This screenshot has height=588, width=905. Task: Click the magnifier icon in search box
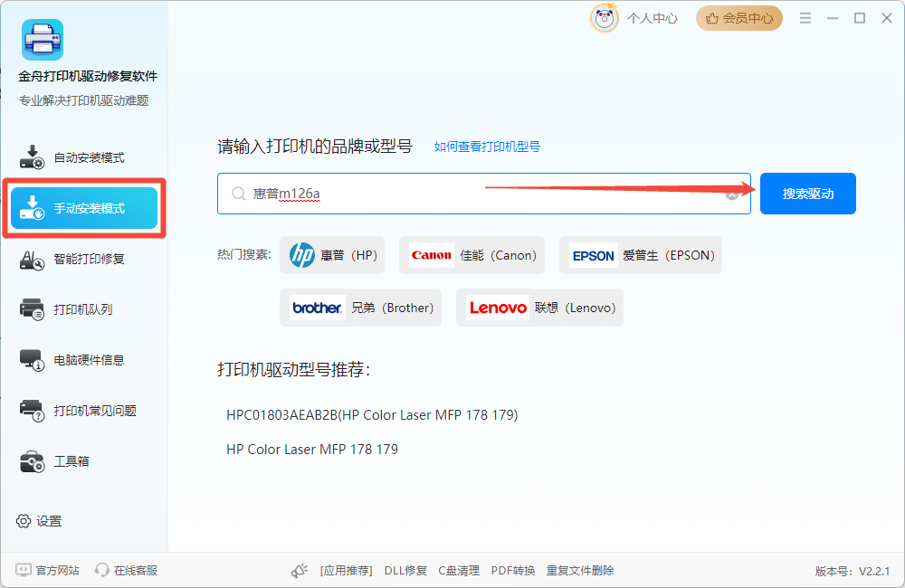[x=238, y=194]
